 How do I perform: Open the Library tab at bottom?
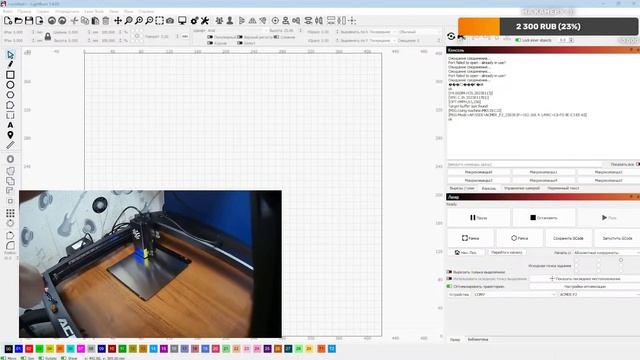tap(478, 340)
